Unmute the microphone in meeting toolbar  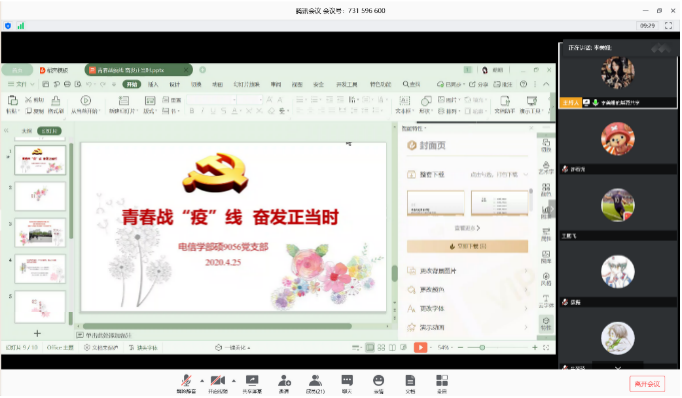pos(186,383)
